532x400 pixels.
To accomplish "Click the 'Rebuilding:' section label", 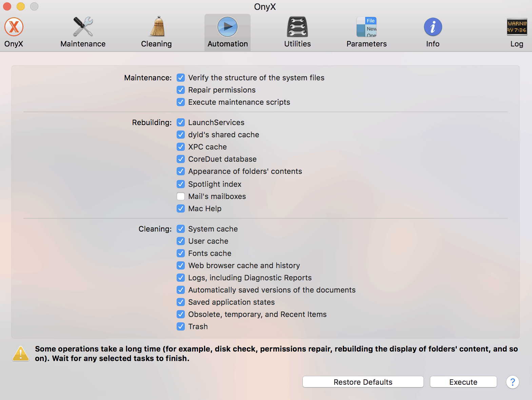I will (x=152, y=122).
